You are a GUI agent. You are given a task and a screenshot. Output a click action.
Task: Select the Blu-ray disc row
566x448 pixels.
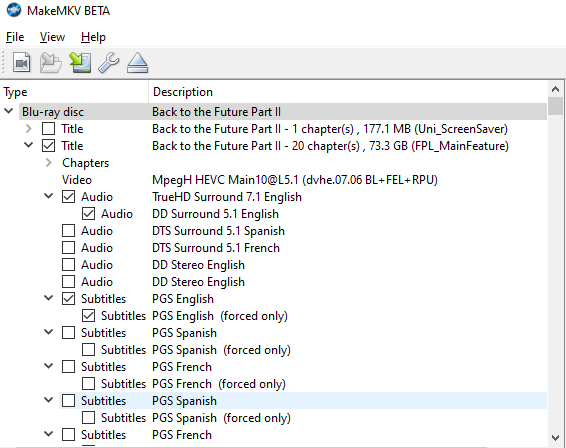point(283,112)
